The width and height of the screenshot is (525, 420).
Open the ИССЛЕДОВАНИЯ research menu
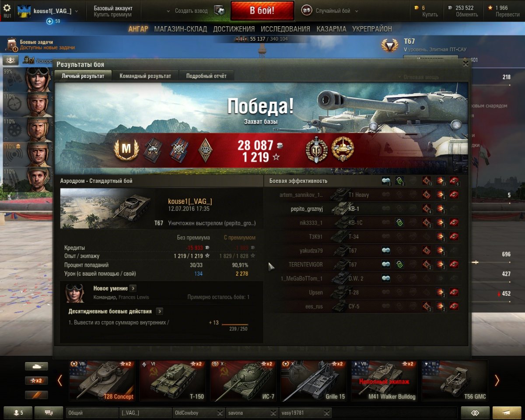285,29
